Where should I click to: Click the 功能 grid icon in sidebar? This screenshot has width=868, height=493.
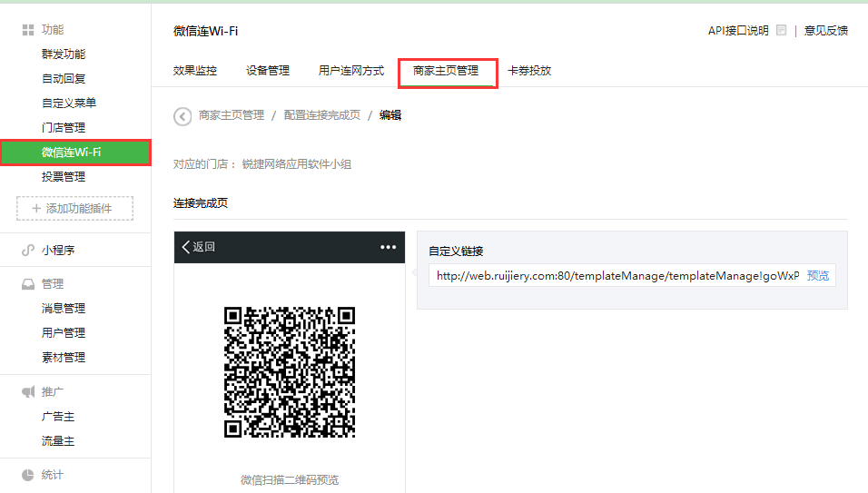point(28,30)
